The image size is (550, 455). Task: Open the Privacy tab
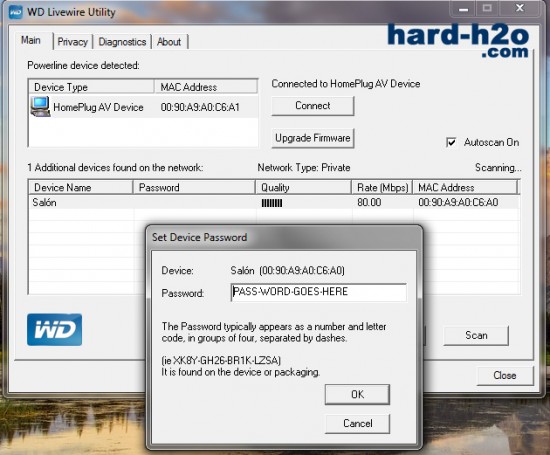point(73,42)
